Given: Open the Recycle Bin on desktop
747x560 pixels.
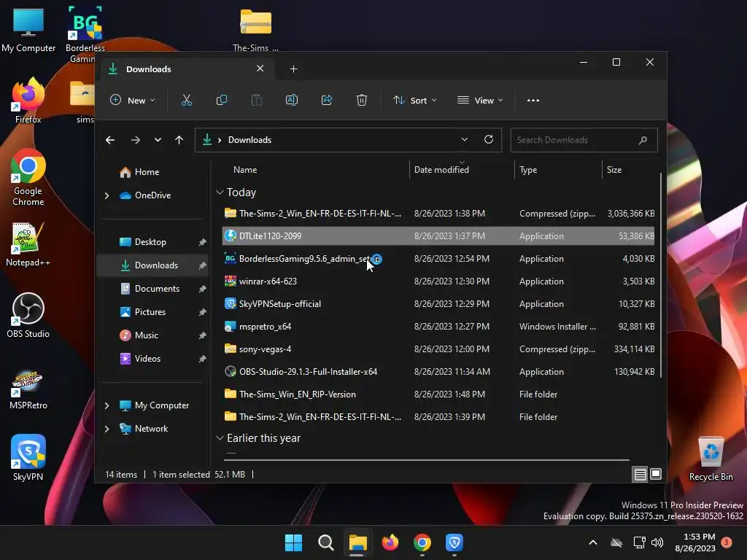Looking at the screenshot, I should coord(711,459).
